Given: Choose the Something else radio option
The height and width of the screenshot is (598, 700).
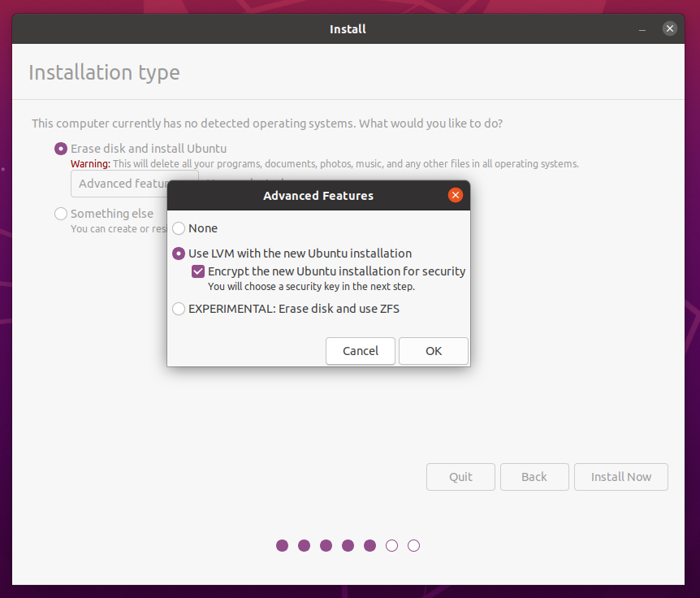Looking at the screenshot, I should (61, 214).
